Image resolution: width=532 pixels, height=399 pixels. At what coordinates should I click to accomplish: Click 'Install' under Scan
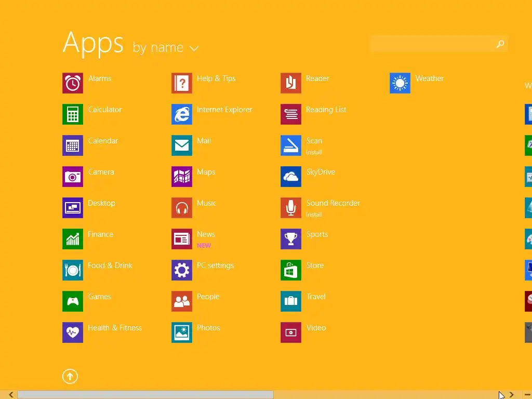[314, 152]
